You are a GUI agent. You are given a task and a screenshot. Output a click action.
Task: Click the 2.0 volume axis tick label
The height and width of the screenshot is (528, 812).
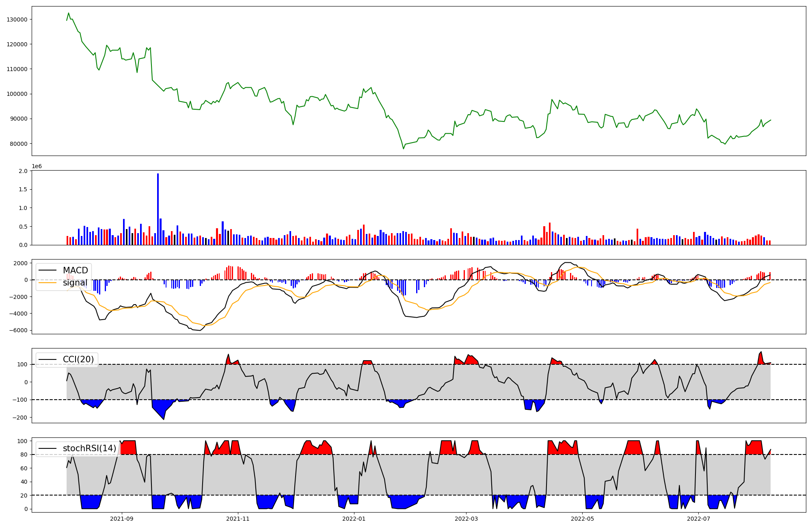point(23,171)
